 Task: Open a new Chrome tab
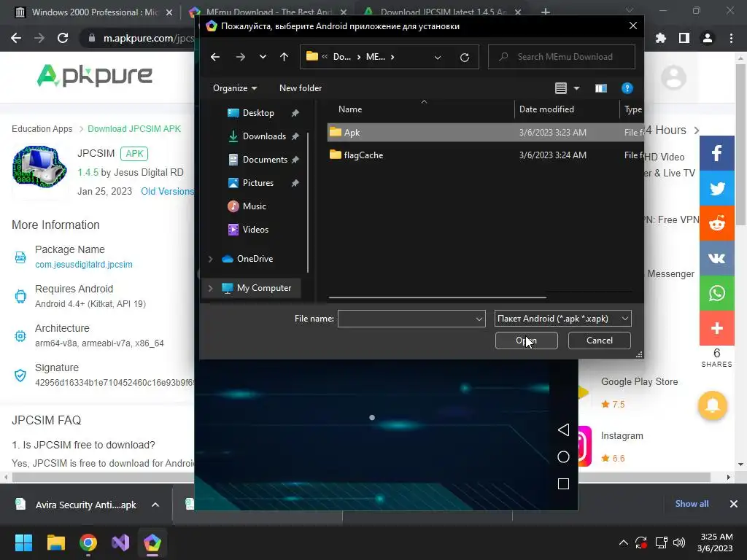coord(546,12)
